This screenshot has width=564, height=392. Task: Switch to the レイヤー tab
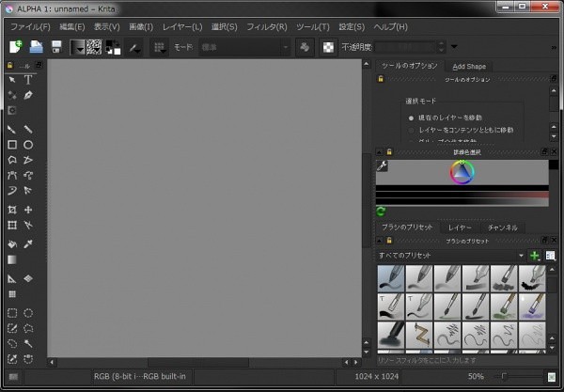coord(460,227)
